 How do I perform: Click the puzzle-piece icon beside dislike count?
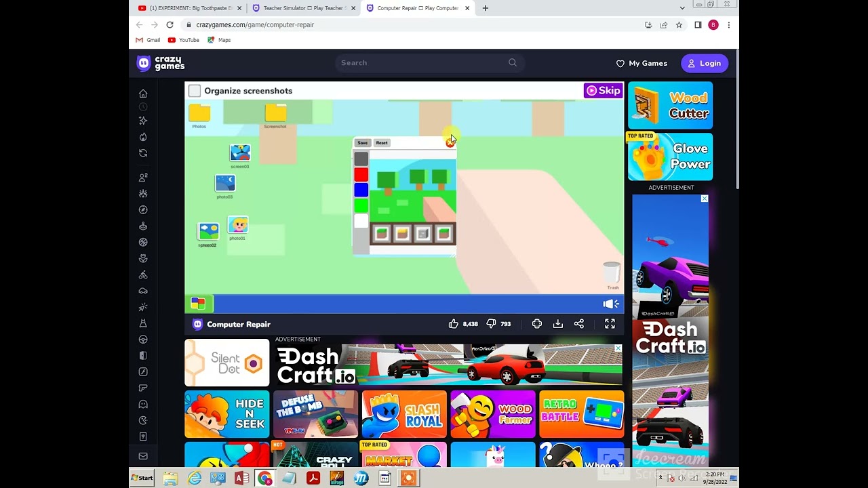coord(537,324)
